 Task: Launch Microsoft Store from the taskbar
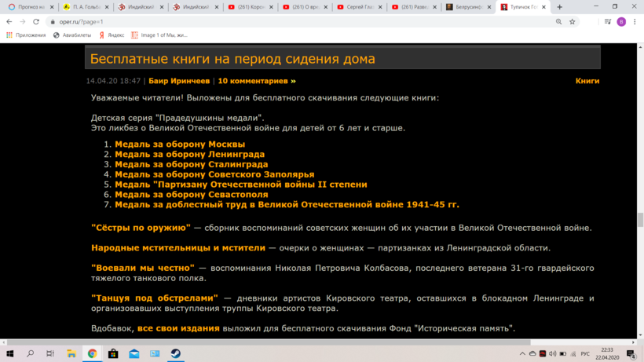pos(113,354)
